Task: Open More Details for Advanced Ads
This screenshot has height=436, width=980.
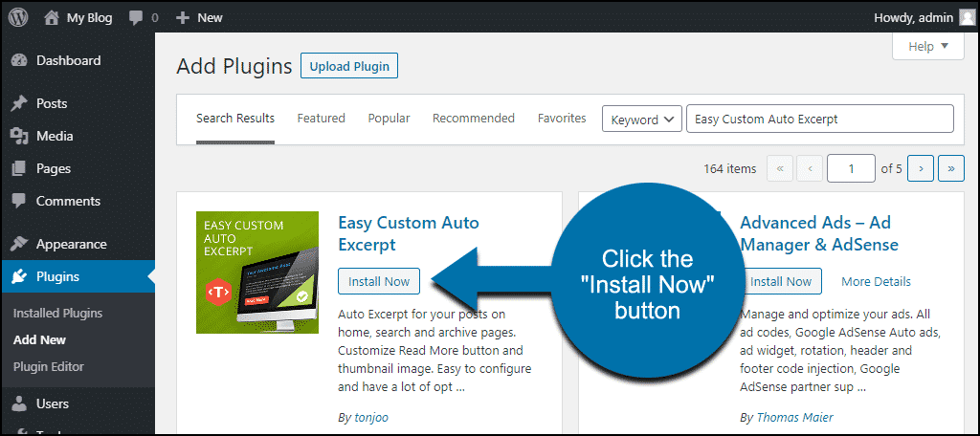Action: (x=876, y=282)
